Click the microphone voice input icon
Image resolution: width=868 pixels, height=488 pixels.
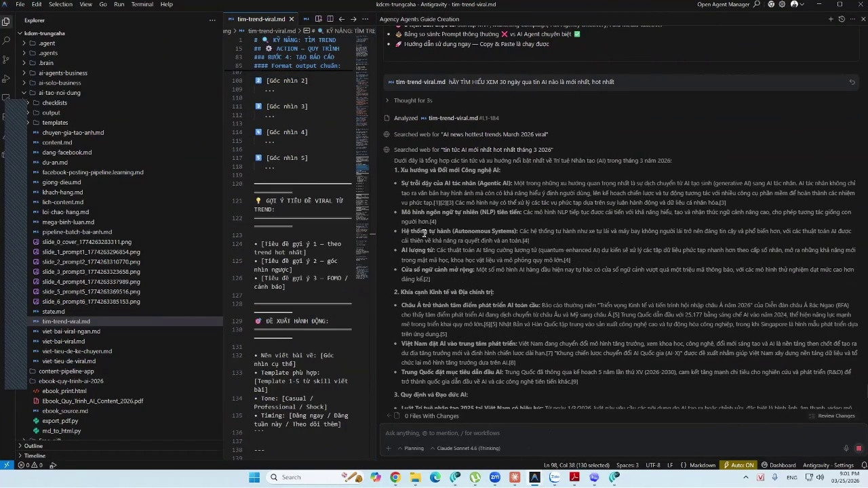(846, 448)
